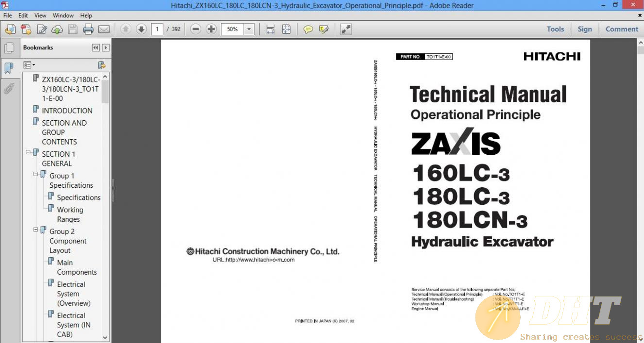Click the page number input field
The width and height of the screenshot is (644, 343).
tap(157, 29)
